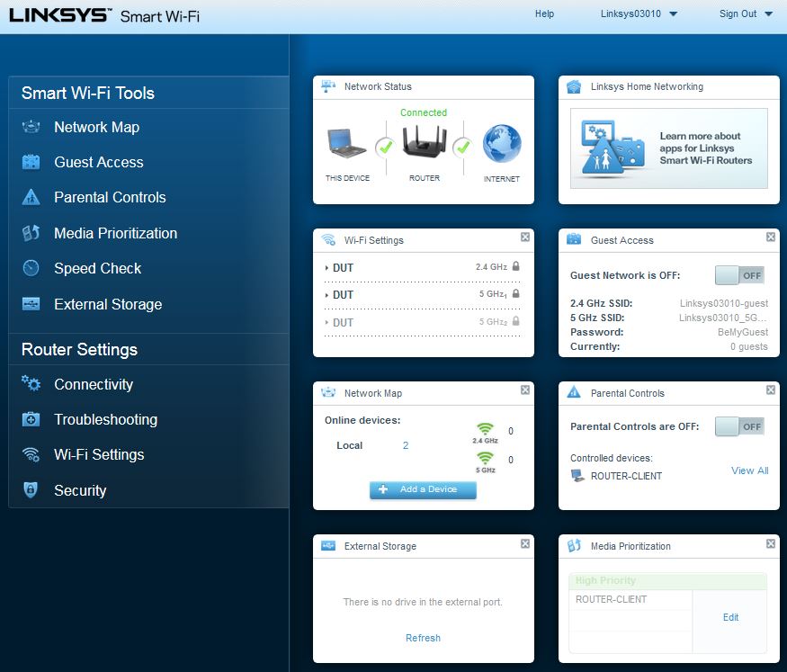Open the Guest Access tool
The width and height of the screenshot is (787, 672).
point(99,162)
